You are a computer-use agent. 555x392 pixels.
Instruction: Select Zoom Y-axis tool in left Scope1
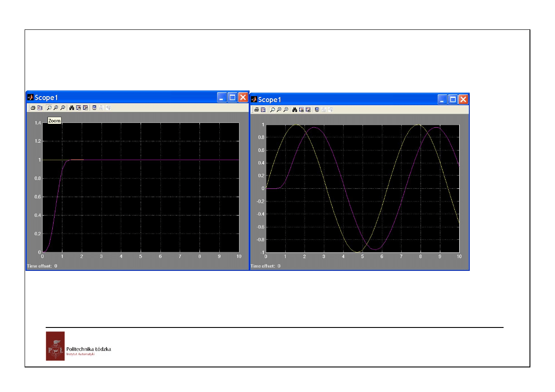62,108
